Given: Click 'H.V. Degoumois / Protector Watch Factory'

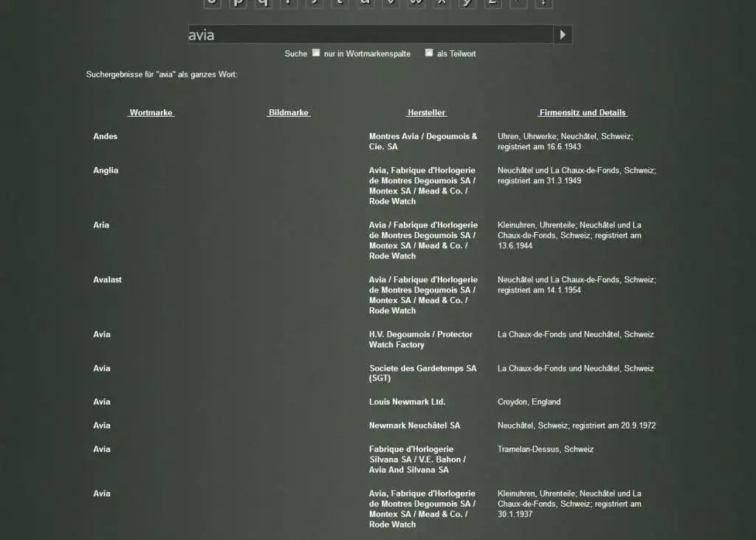Looking at the screenshot, I should (420, 339).
